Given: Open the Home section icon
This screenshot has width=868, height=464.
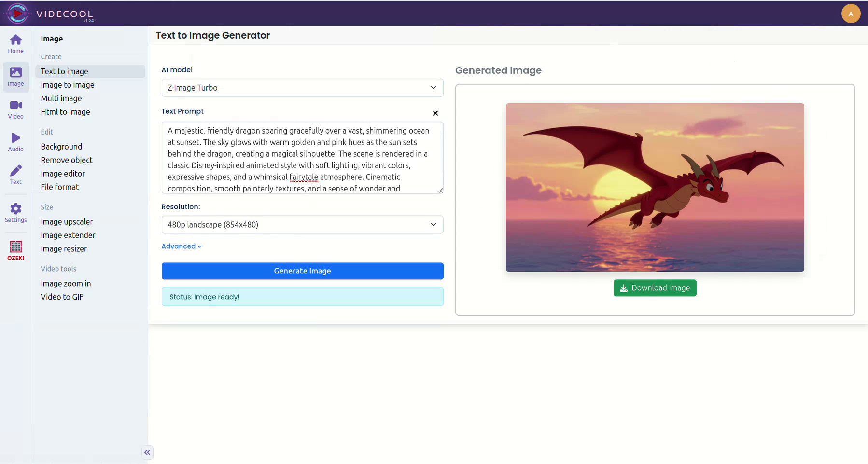Looking at the screenshot, I should tap(15, 44).
